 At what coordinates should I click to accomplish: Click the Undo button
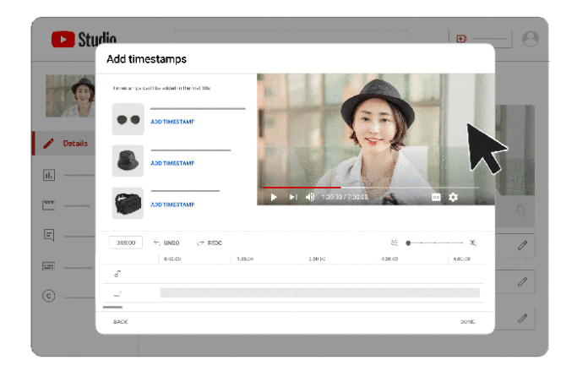point(166,243)
